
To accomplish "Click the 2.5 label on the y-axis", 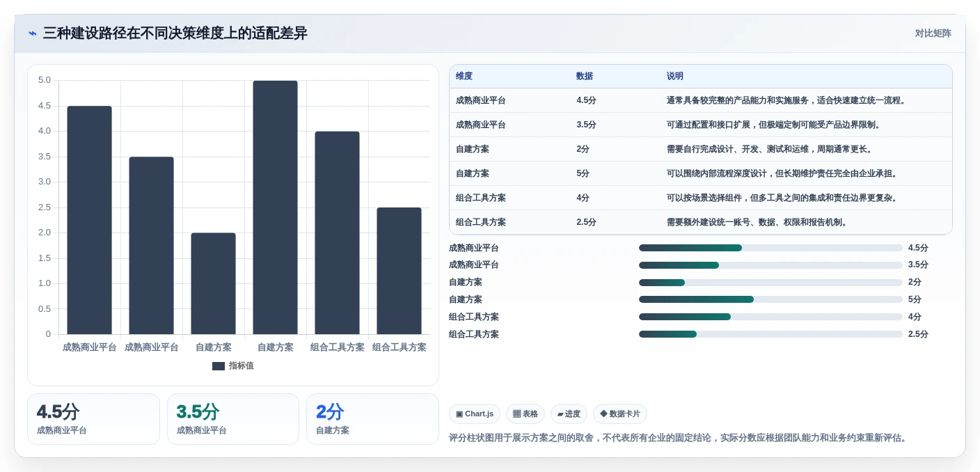I will [45, 207].
